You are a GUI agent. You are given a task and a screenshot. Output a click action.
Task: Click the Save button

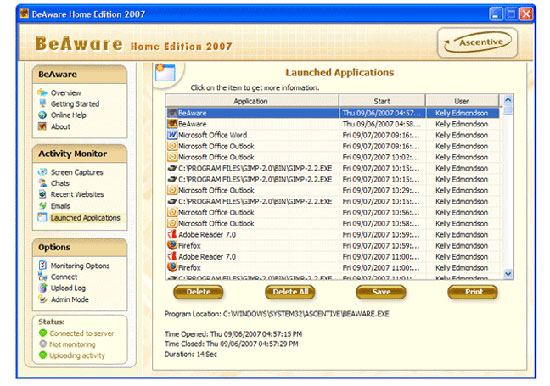(381, 292)
